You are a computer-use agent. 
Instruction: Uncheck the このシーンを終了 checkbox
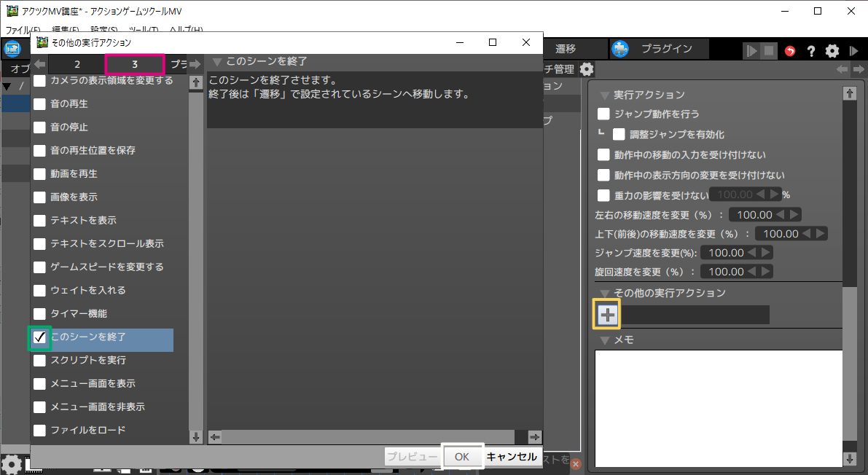click(x=40, y=337)
